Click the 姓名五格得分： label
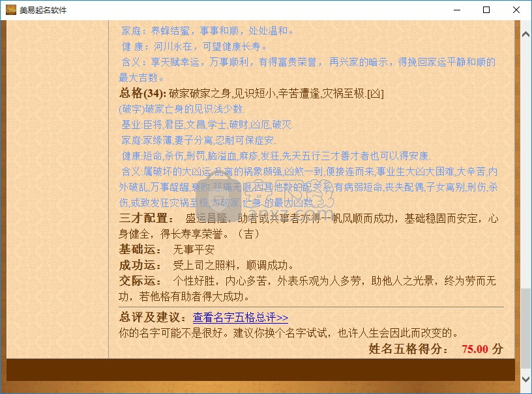Image resolution: width=532 pixels, height=394 pixels. pos(409,349)
